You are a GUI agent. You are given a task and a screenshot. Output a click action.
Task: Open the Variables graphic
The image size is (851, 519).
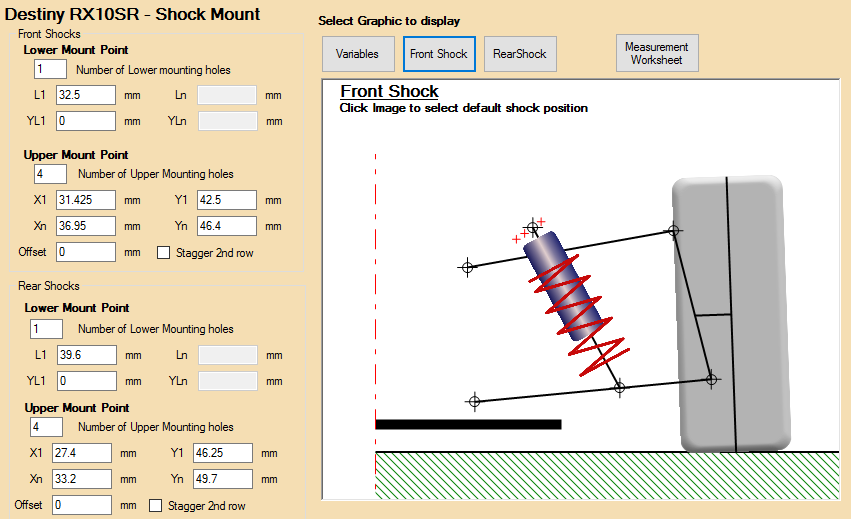point(358,54)
